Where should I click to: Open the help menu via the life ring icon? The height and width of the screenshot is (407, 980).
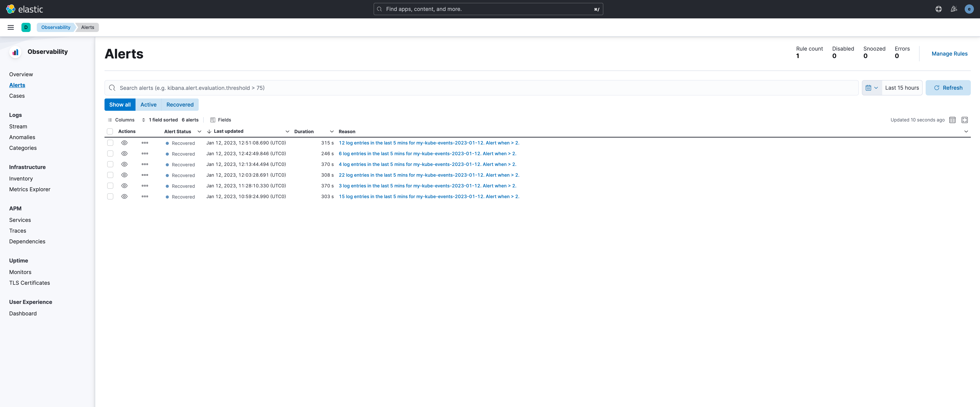[x=938, y=9]
